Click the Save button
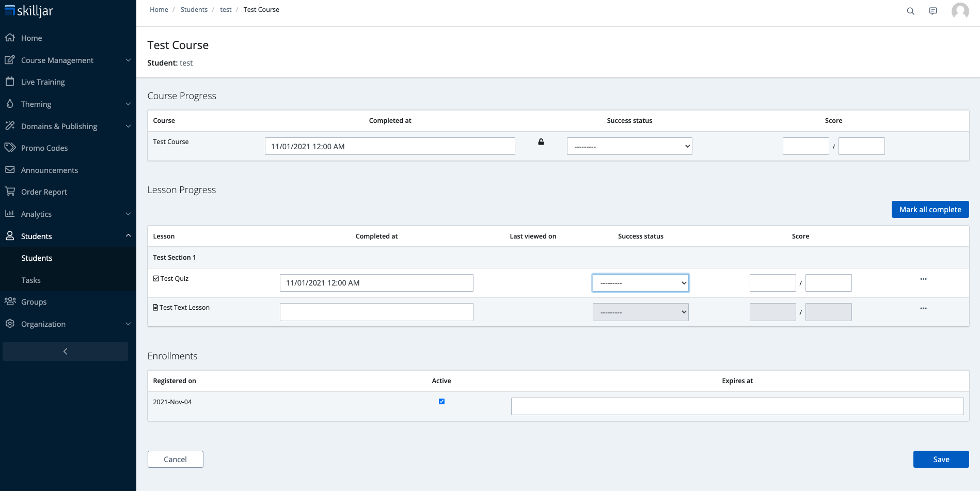The height and width of the screenshot is (491, 980). coord(941,460)
